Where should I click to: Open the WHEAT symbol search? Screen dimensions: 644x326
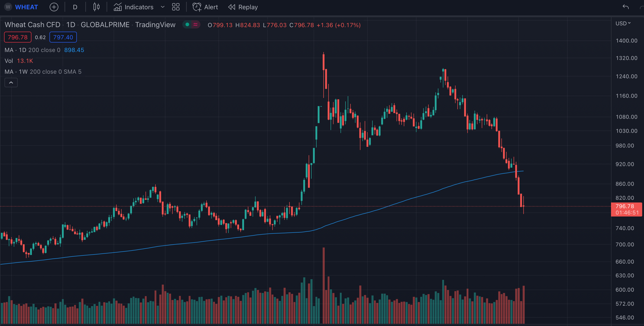(x=26, y=7)
